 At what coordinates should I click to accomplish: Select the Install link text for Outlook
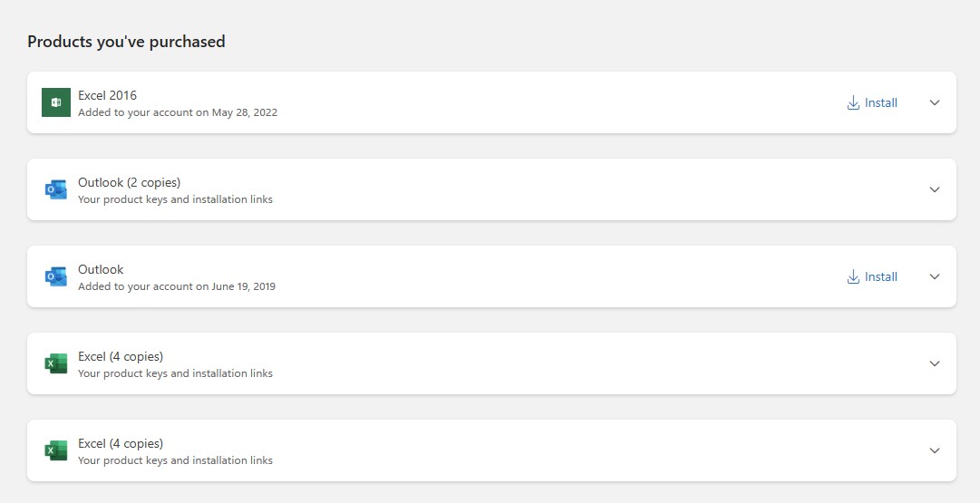tap(881, 276)
